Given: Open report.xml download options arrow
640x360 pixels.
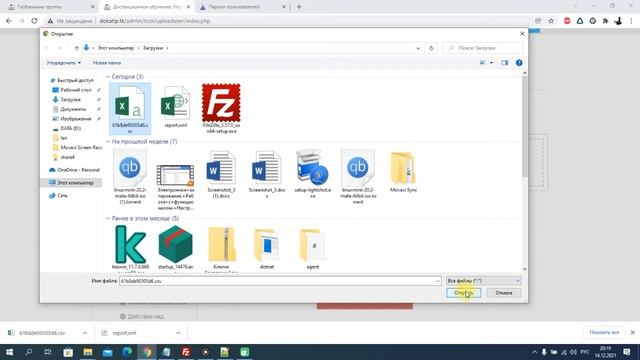Looking at the screenshot, I should pos(178,333).
